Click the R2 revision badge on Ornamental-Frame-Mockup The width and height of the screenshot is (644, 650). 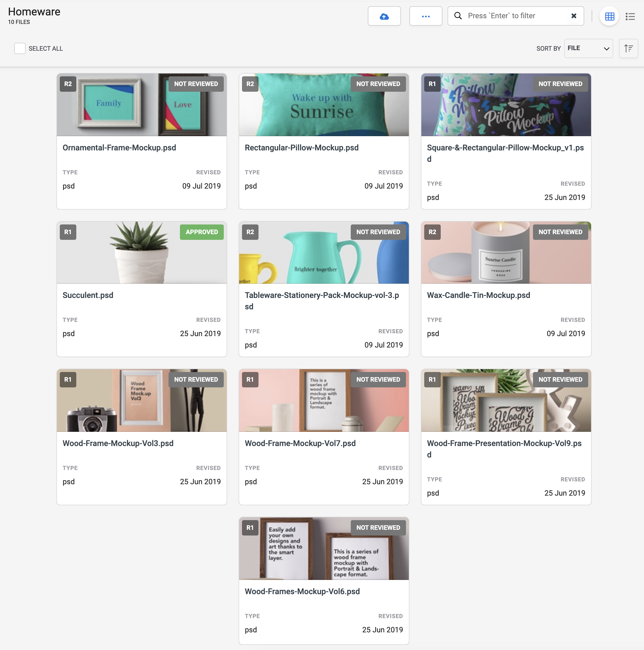[68, 84]
